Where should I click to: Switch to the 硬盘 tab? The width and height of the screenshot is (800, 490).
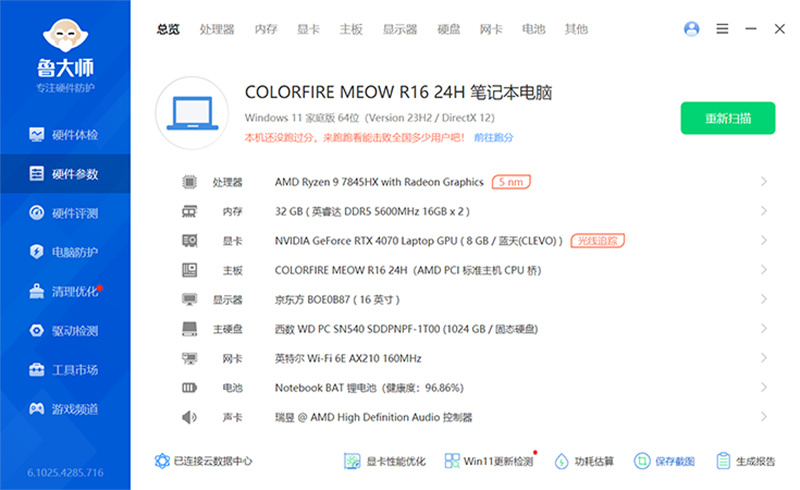(448, 30)
